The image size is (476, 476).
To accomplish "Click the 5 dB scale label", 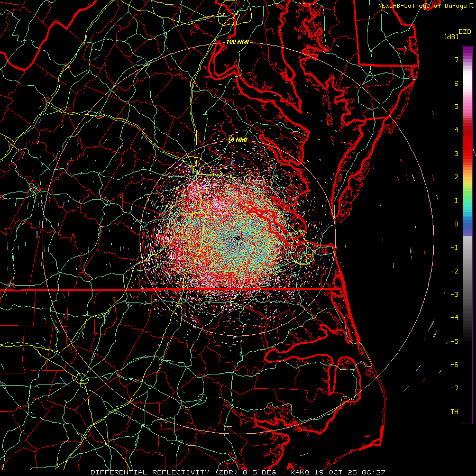I will point(456,106).
